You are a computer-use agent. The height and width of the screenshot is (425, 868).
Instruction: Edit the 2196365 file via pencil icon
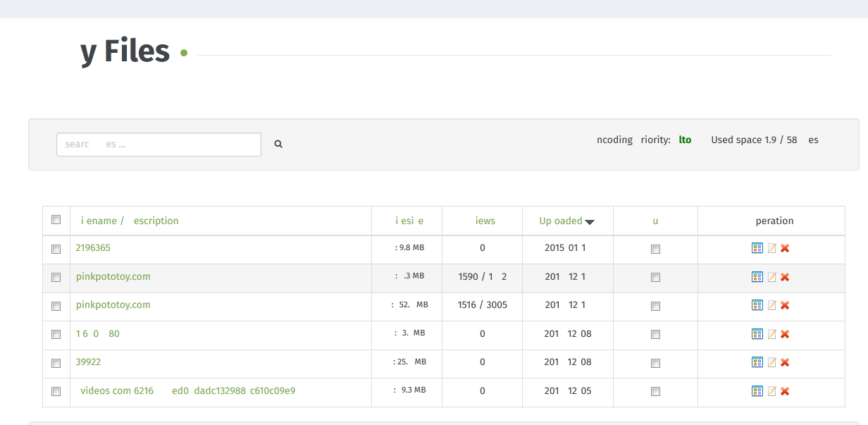point(771,248)
